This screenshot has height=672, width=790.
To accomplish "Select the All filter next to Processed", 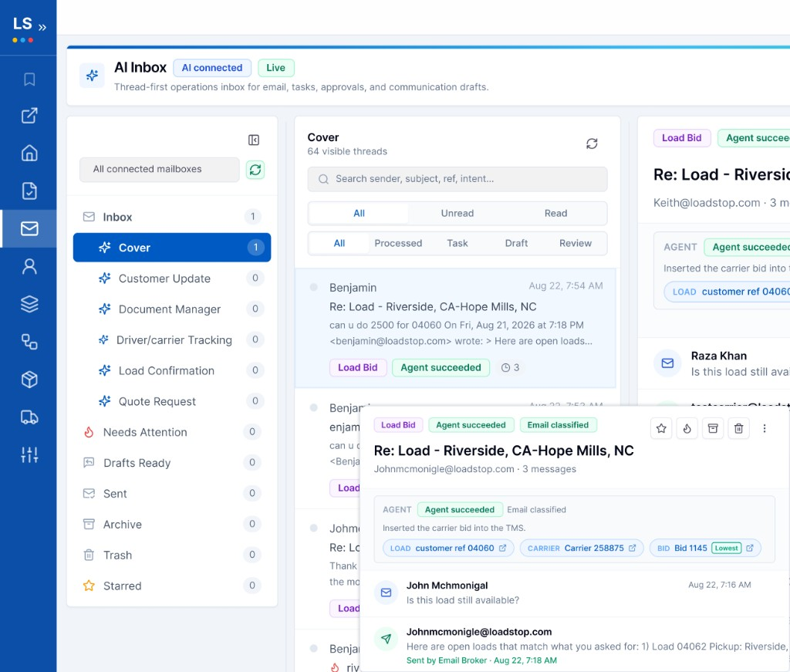I will (x=339, y=243).
